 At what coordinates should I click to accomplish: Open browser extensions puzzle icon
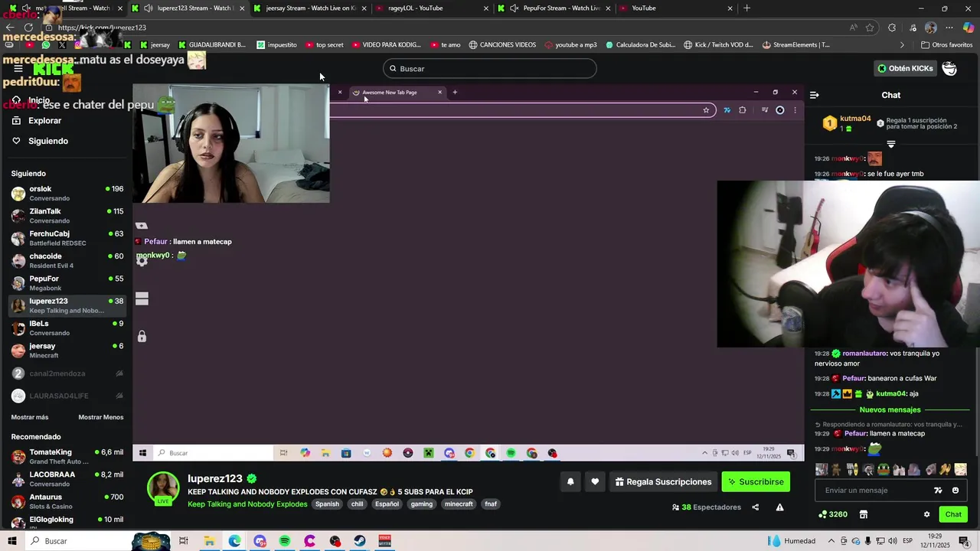click(x=892, y=28)
